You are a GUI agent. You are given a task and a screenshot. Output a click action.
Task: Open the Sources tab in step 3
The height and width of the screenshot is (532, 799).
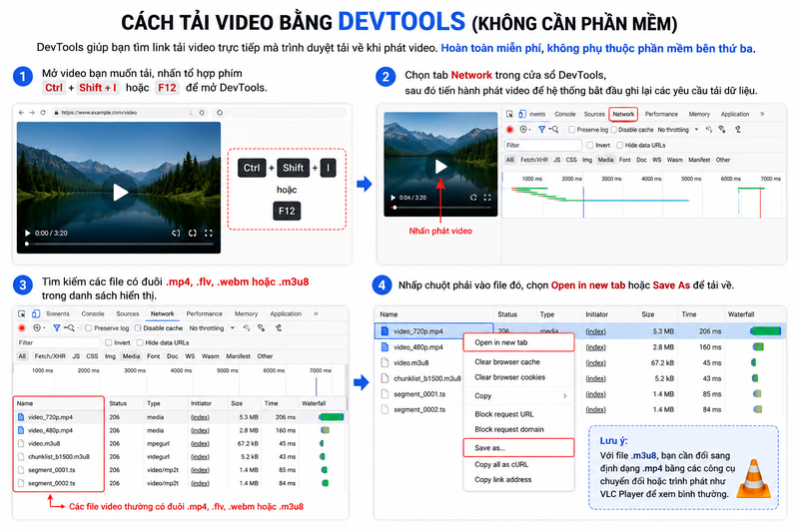tap(128, 313)
